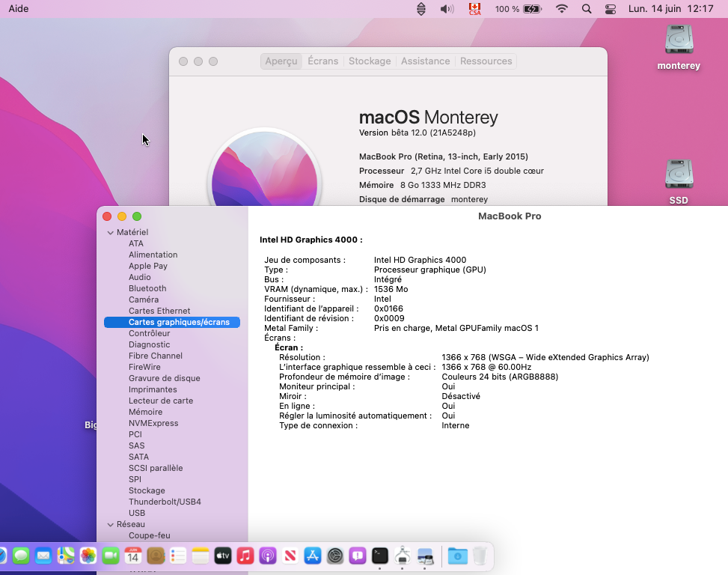Open Messages from the Dock
The image size is (728, 575).
point(21,556)
